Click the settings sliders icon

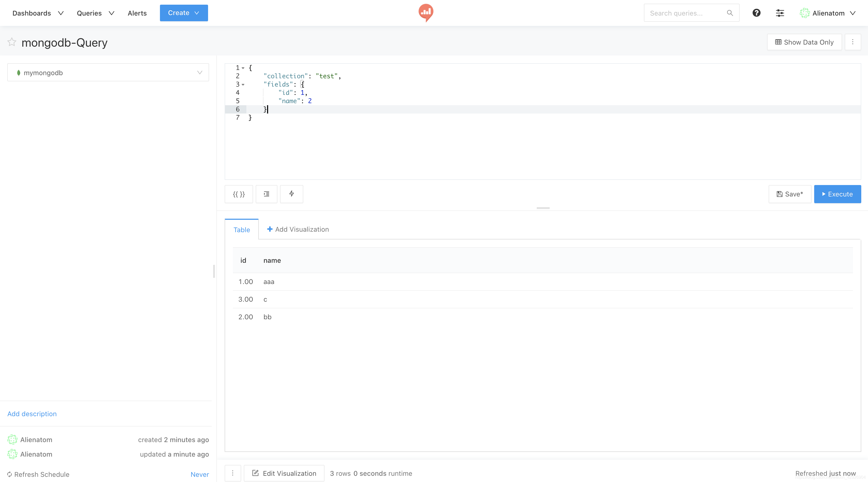[x=780, y=12]
